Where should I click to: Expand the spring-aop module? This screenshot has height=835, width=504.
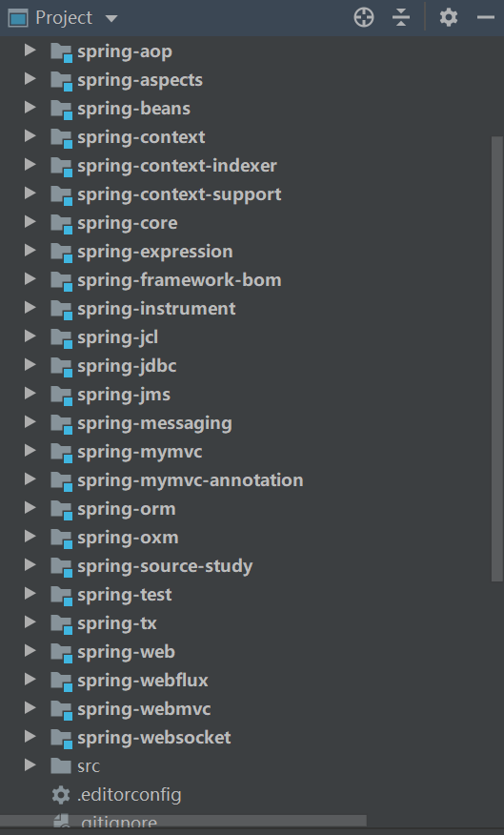[30, 51]
